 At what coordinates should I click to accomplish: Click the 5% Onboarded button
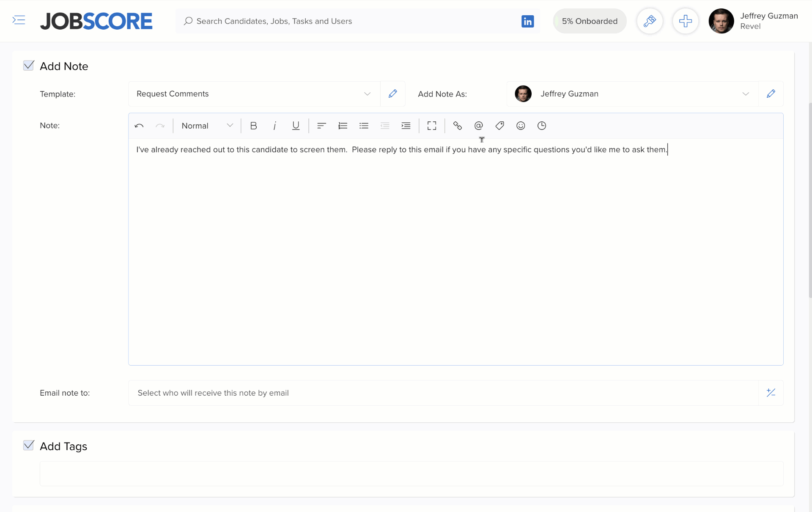tap(590, 21)
